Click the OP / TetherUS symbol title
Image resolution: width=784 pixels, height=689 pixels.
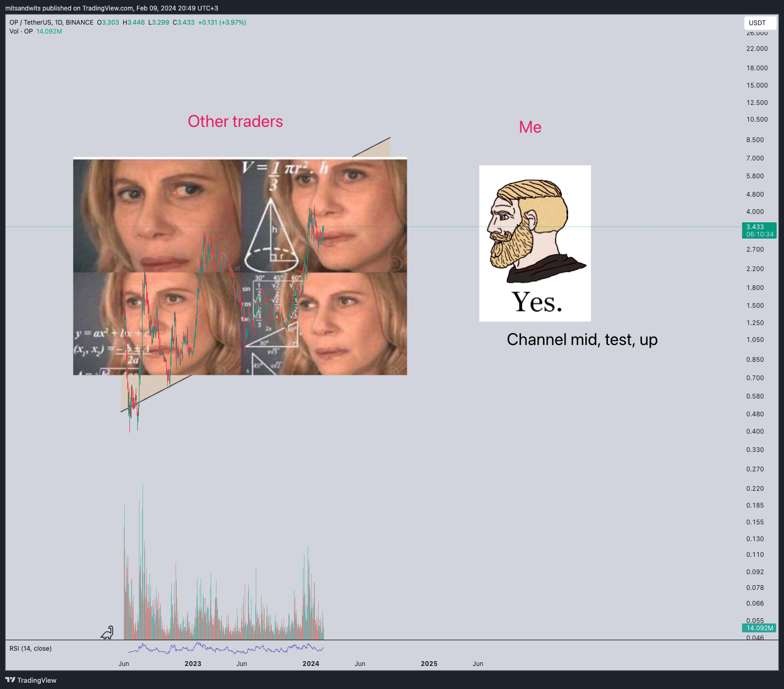51,23
